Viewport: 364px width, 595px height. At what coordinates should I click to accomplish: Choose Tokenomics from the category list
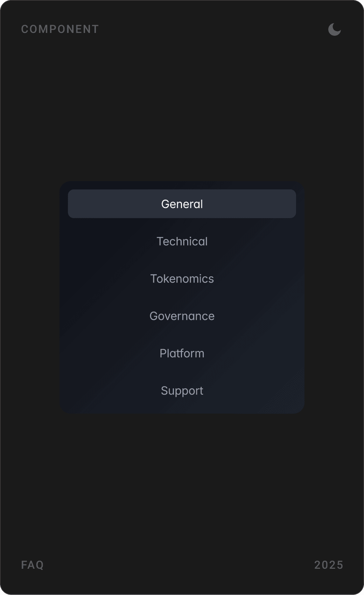[x=182, y=278]
